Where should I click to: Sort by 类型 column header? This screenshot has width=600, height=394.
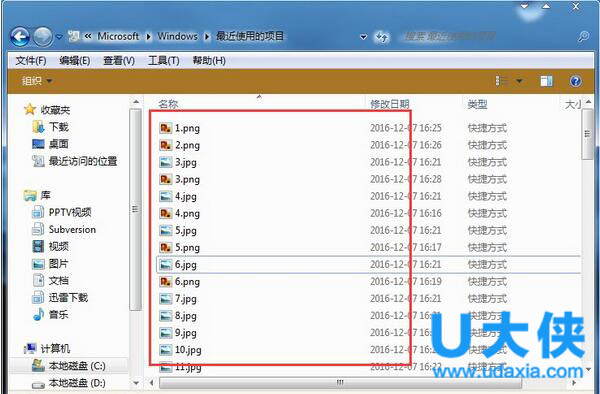[x=478, y=104]
